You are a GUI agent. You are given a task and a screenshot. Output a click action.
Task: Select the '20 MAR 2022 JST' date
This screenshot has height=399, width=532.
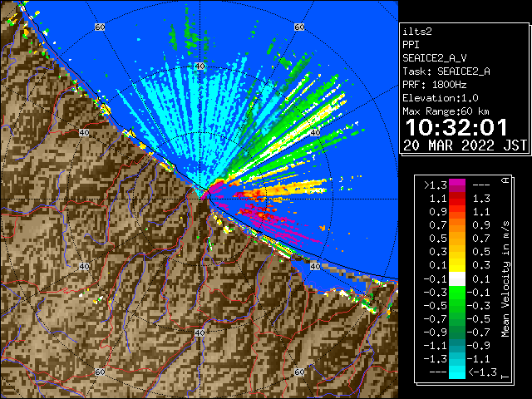pos(465,145)
